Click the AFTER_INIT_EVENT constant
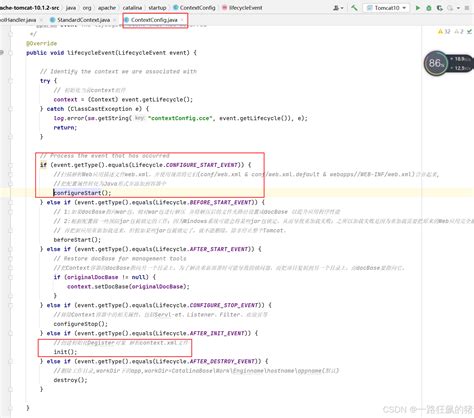The width and height of the screenshot is (474, 418). click(218, 333)
